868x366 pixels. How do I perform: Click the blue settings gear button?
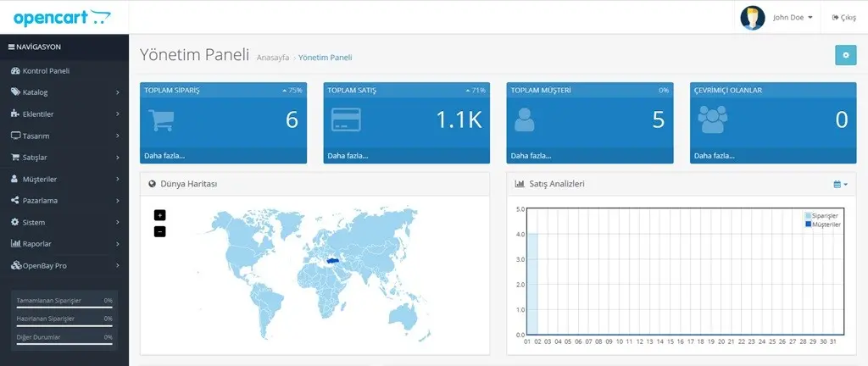click(x=845, y=55)
